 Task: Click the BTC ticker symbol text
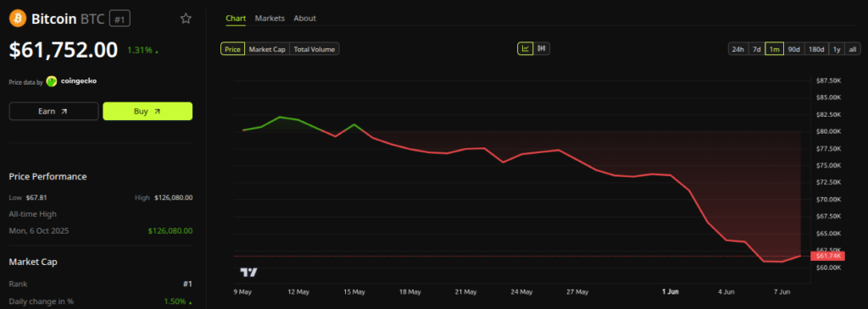(93, 19)
